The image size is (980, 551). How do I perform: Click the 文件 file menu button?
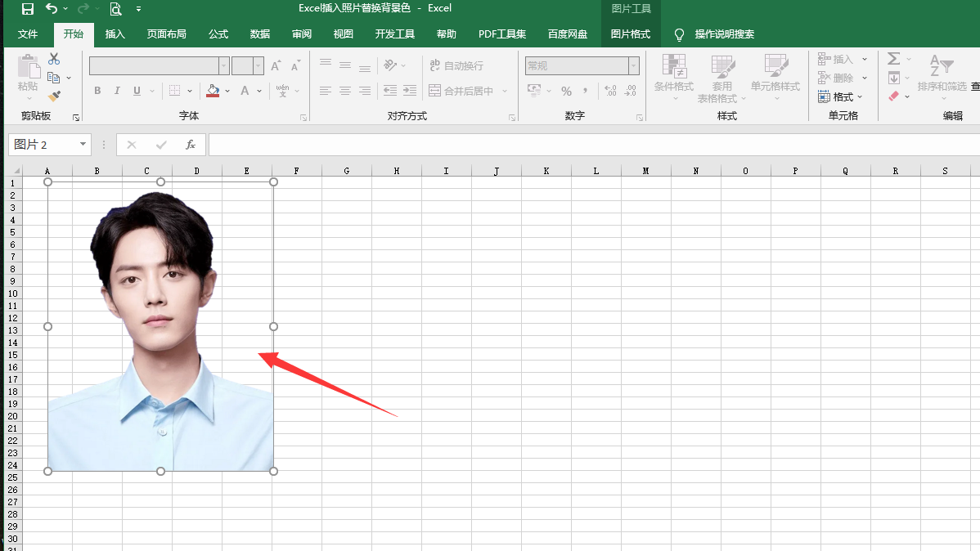[28, 34]
